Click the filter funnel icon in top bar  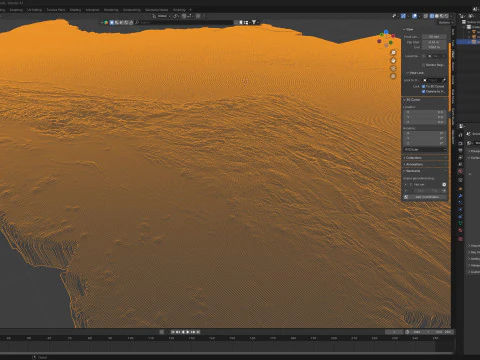(x=254, y=22)
